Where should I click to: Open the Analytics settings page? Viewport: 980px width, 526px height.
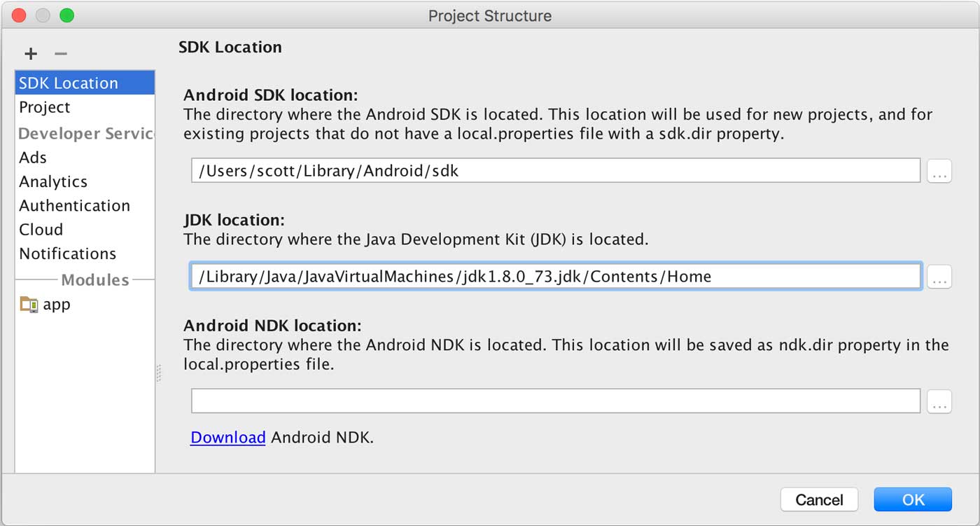[52, 181]
